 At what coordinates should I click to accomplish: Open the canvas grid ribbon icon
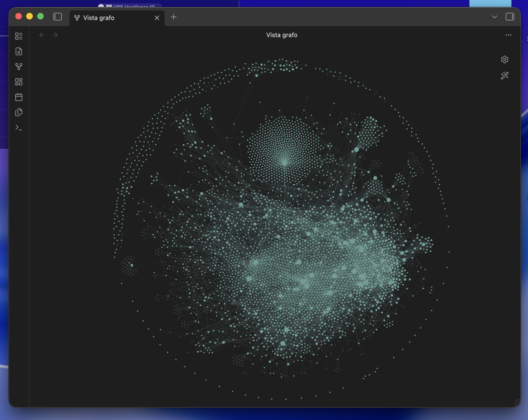[x=19, y=82]
